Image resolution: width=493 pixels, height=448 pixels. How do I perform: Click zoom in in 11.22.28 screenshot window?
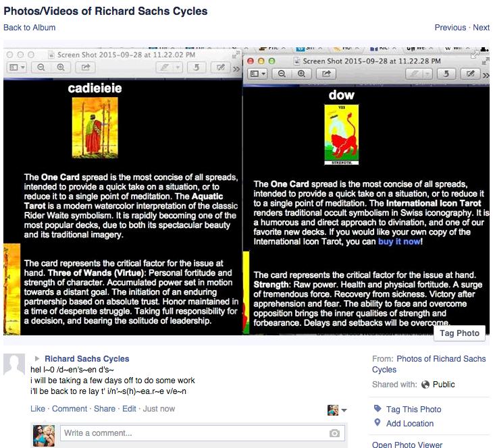301,74
